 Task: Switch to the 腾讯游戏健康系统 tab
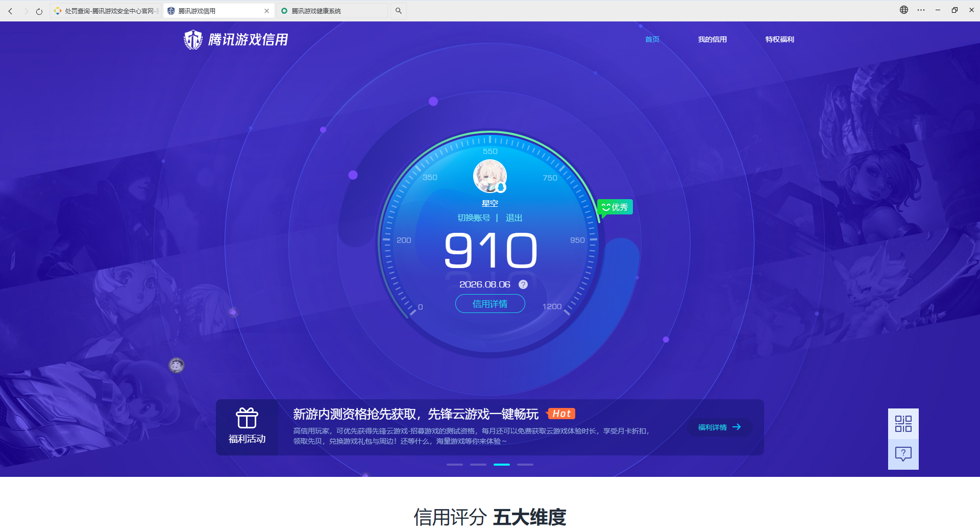click(332, 11)
